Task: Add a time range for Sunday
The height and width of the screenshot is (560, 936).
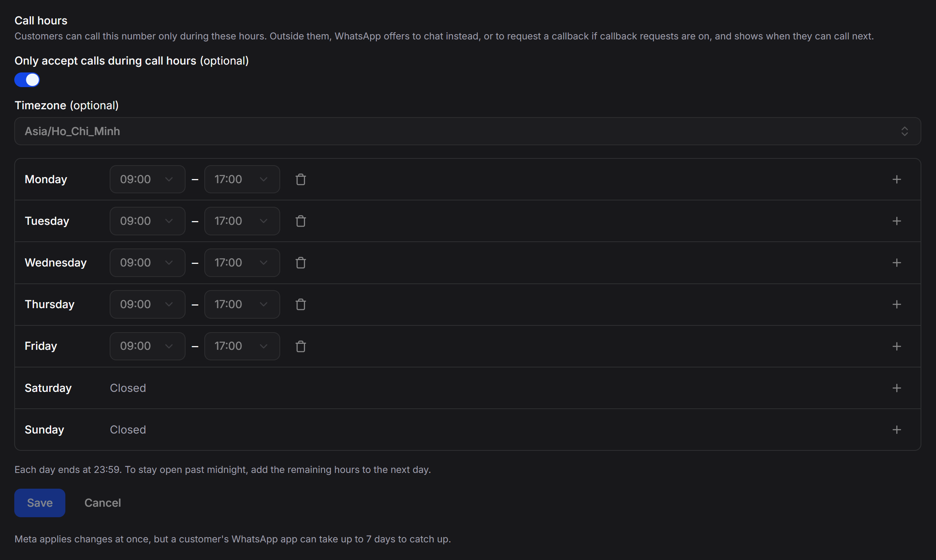Action: (x=897, y=429)
